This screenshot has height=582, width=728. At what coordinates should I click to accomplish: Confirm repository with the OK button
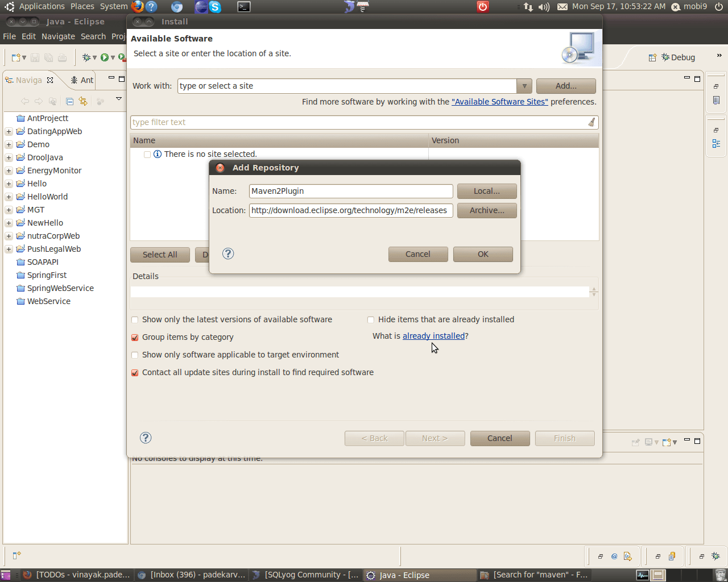coord(482,254)
